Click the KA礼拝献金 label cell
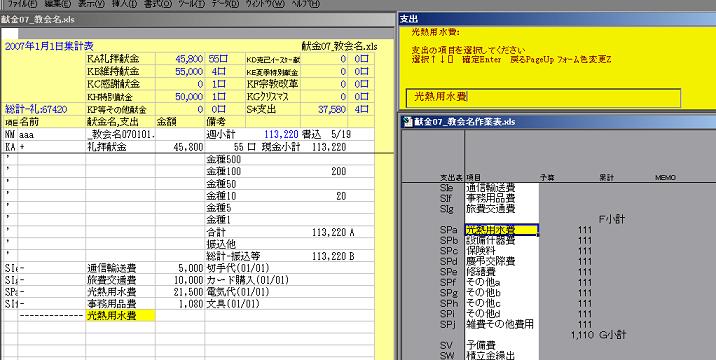 121,59
